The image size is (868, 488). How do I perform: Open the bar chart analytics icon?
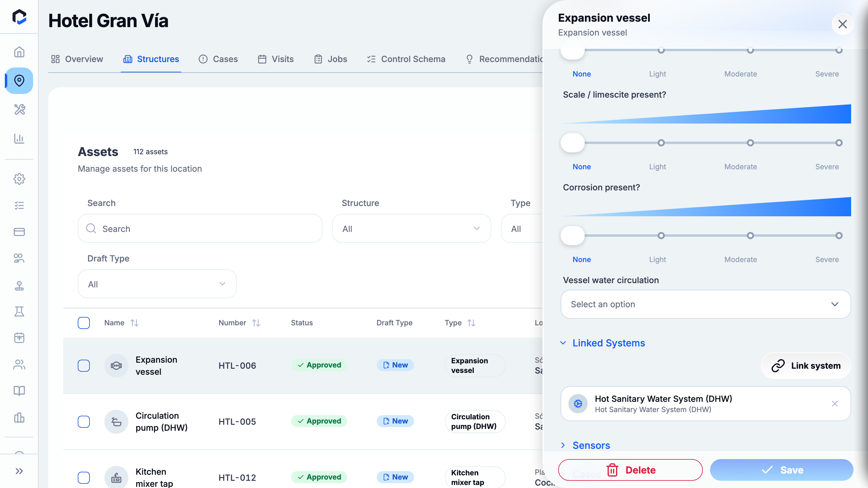coord(19,139)
